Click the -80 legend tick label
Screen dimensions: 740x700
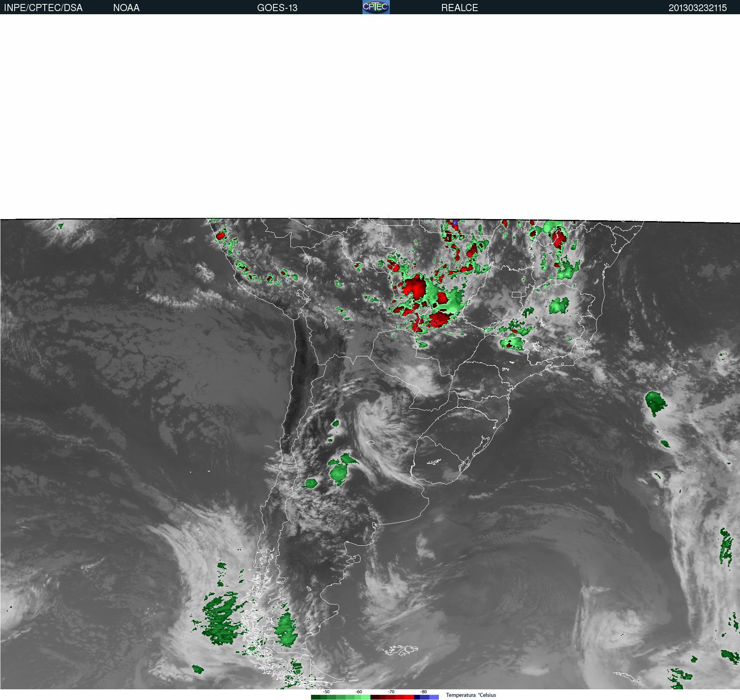pyautogui.click(x=423, y=692)
